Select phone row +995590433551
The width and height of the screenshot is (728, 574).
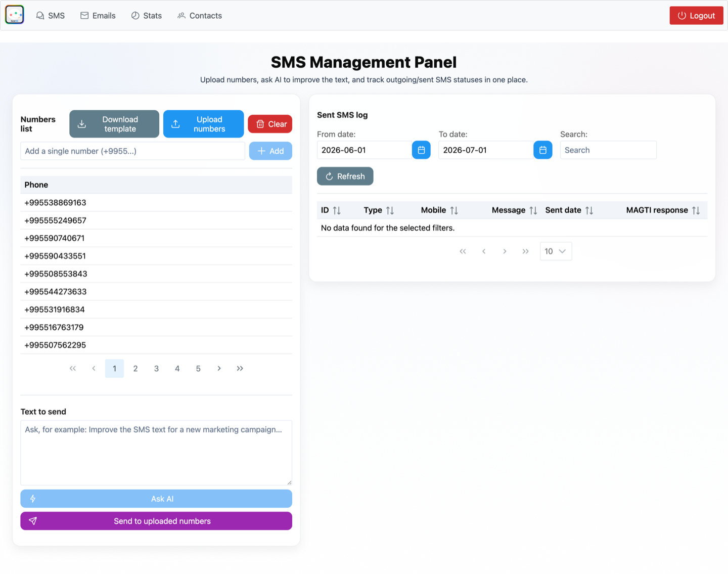click(156, 256)
